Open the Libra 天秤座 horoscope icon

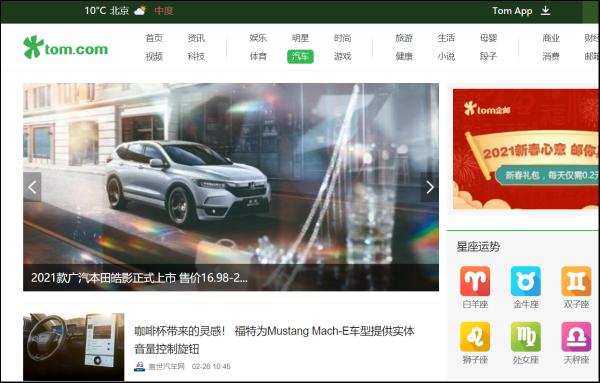point(576,337)
